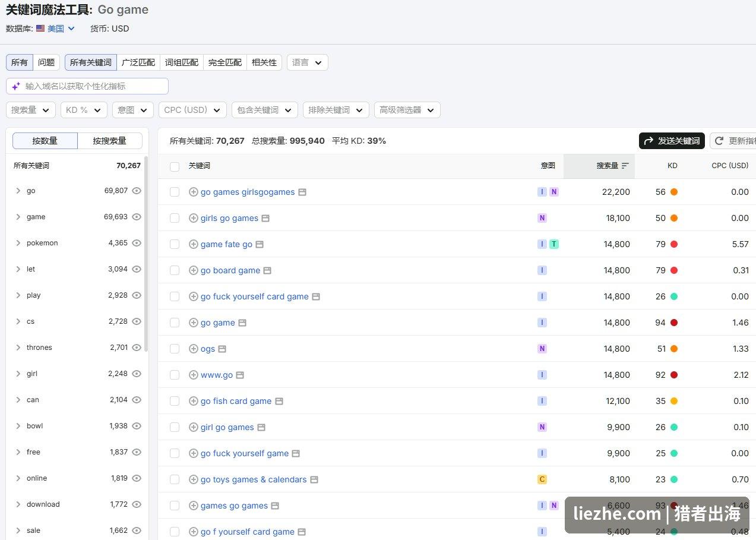The width and height of the screenshot is (756, 540).
Task: Select the 词组匹配 tab
Action: coord(182,62)
